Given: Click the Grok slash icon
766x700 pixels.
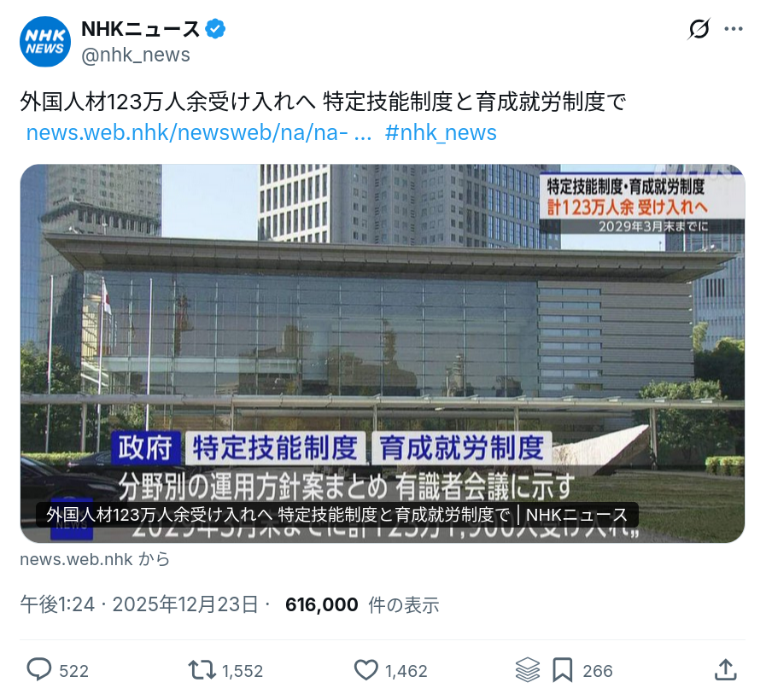Looking at the screenshot, I should [699, 29].
